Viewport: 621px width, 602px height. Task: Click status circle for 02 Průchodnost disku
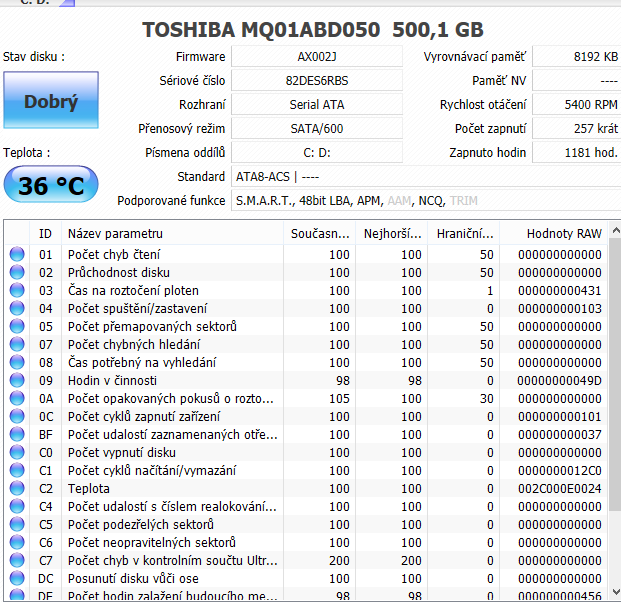[x=17, y=272]
